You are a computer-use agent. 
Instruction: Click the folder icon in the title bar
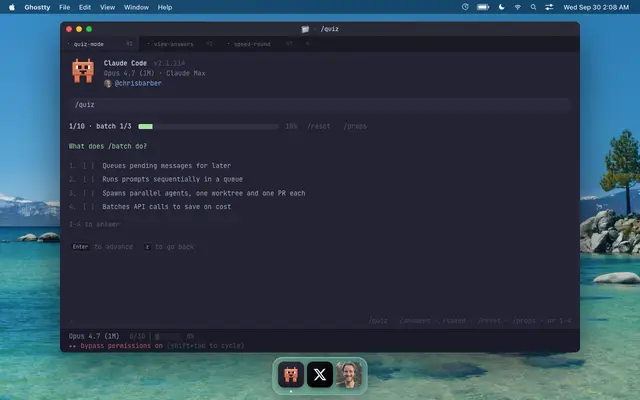coord(305,29)
